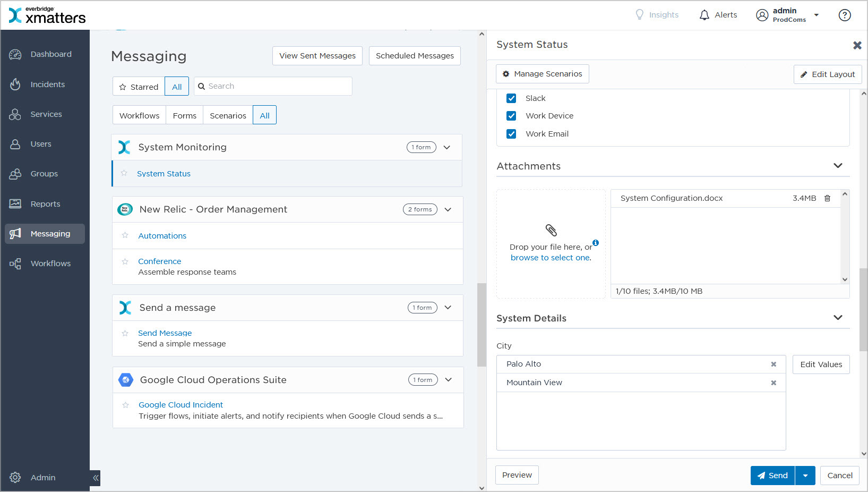Collapse the sidebar with the double-chevron

pos(96,478)
